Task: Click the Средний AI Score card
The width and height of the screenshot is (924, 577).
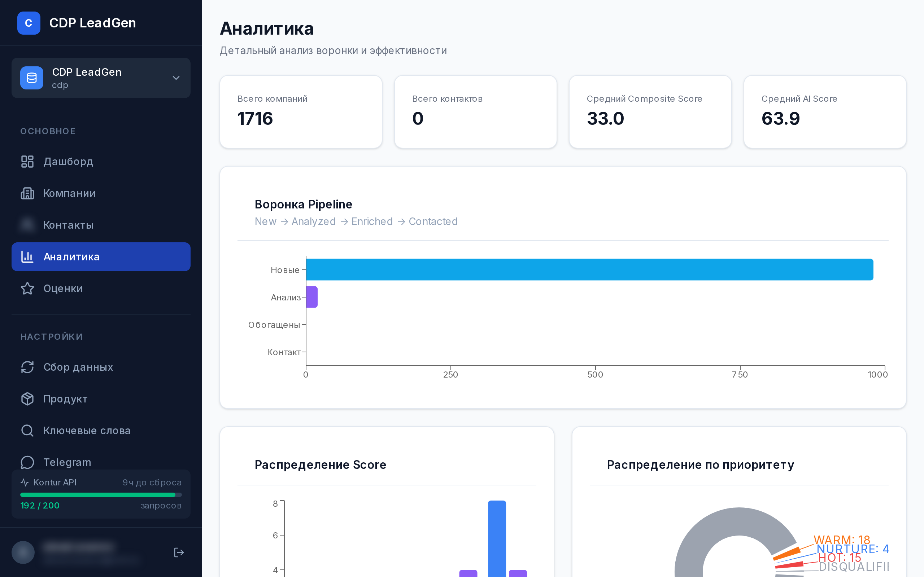Action: click(824, 111)
